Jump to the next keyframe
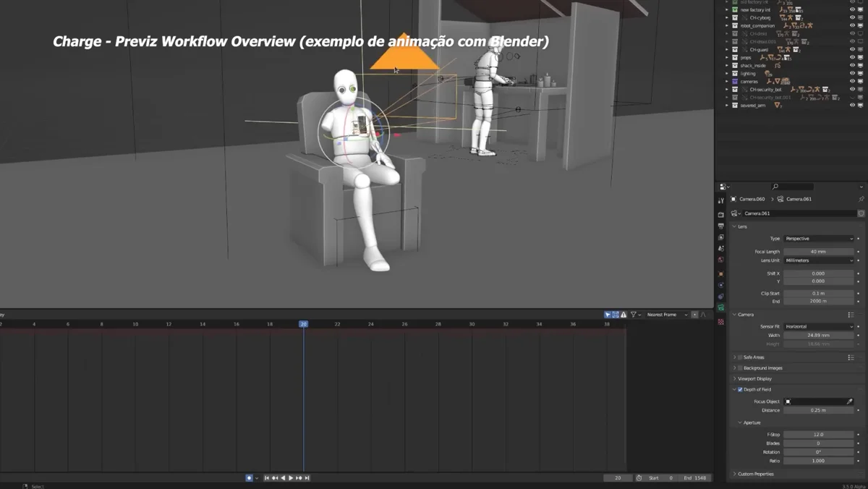This screenshot has width=868, height=489. 299,478
